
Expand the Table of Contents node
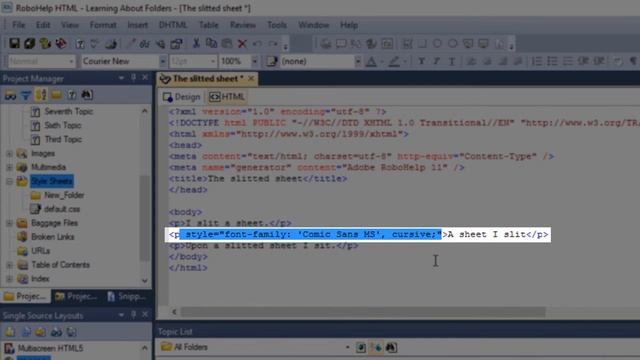coord(9,265)
